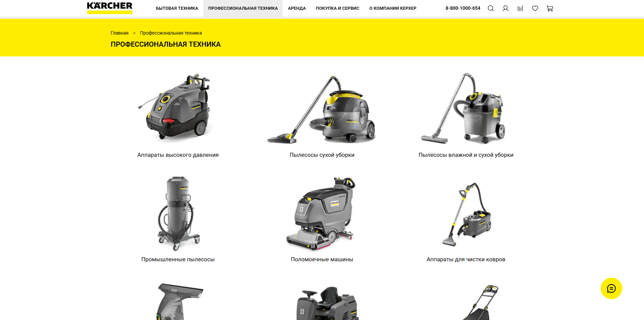The width and height of the screenshot is (644, 320).
Task: Call the 8-800-1000-654 phone link
Action: [x=463, y=8]
